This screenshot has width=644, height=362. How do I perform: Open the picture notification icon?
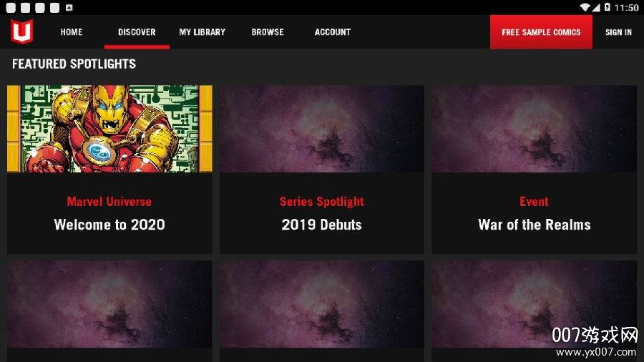69,7
